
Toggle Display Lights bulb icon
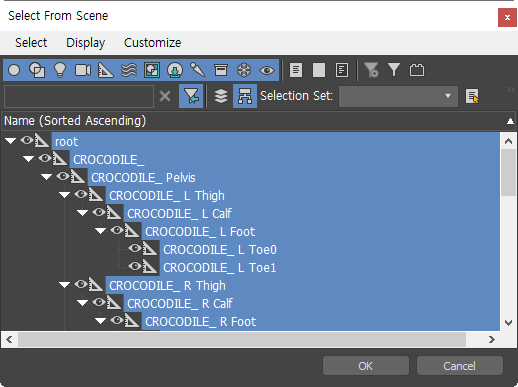tap(60, 70)
